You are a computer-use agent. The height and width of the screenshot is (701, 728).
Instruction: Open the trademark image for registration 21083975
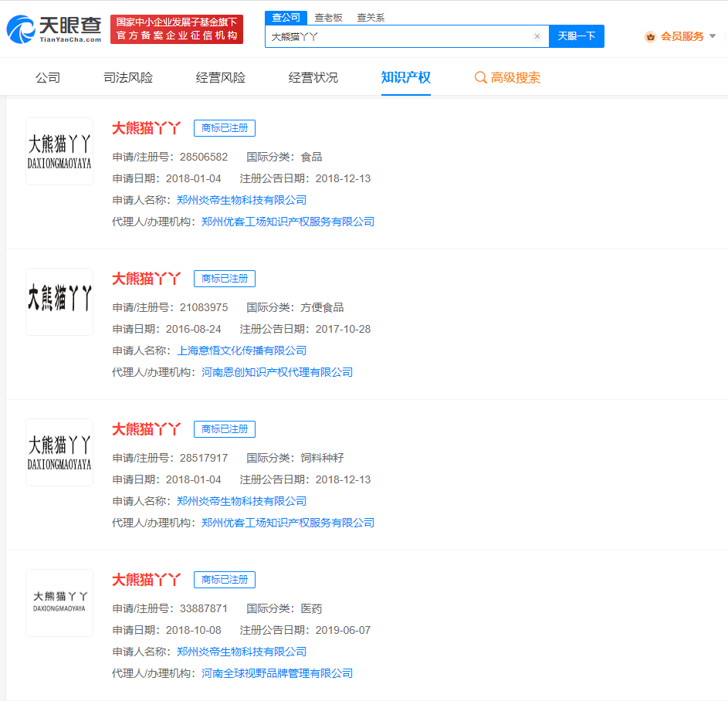[59, 302]
